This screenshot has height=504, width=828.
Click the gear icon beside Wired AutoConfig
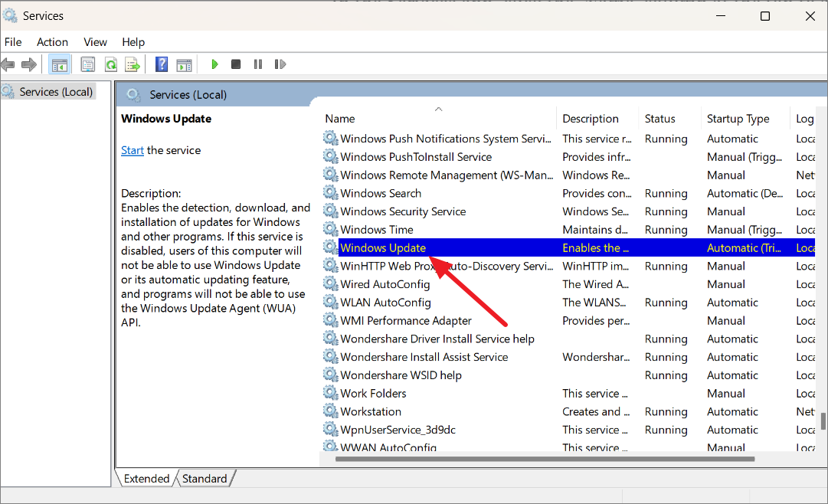pyautogui.click(x=331, y=283)
